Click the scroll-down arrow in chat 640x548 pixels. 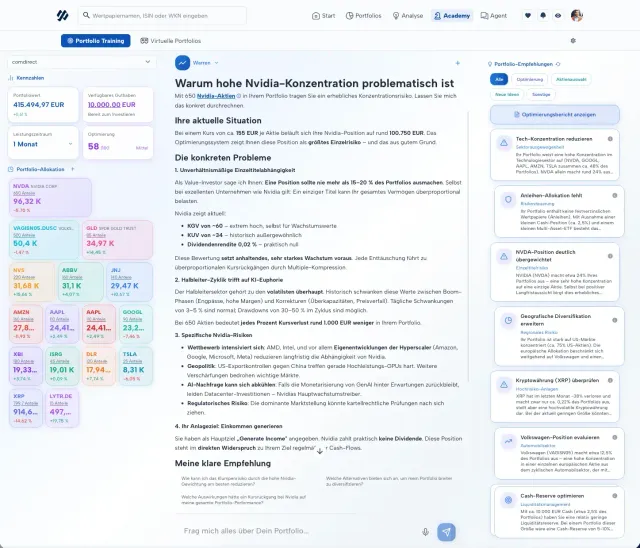[x=320, y=451]
